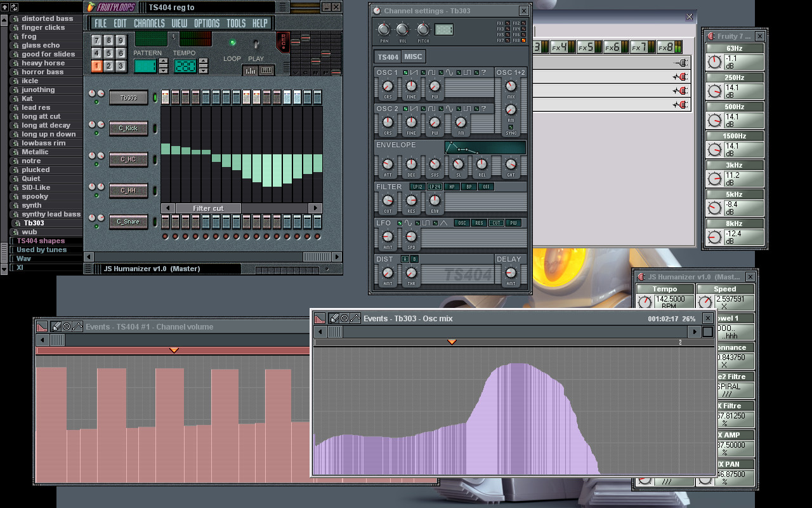This screenshot has height=508, width=812.
Task: Click the C_HH channel button
Action: 129,190
